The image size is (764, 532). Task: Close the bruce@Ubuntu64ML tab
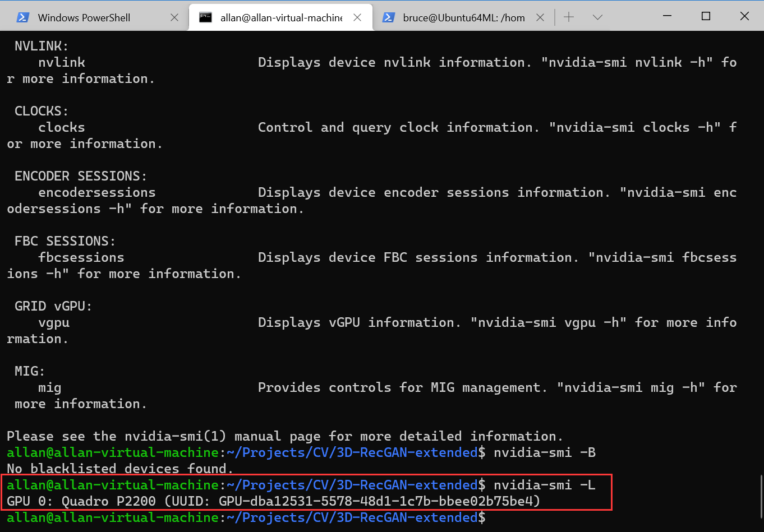click(x=540, y=17)
